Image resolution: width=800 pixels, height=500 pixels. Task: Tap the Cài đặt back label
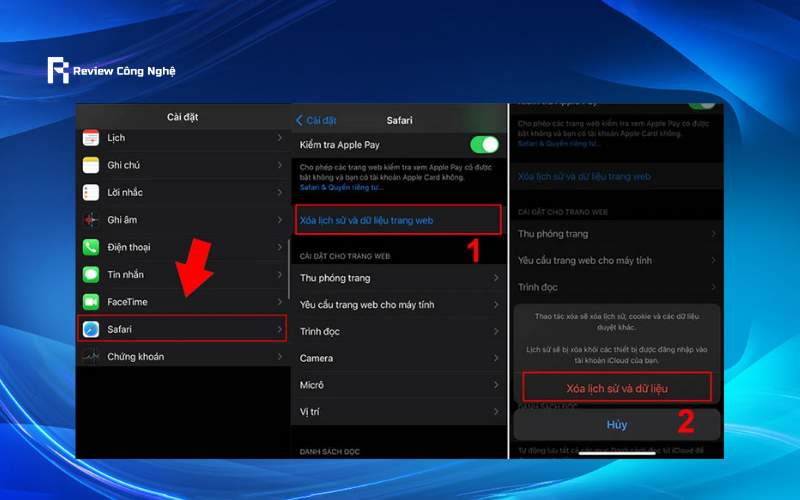click(321, 120)
